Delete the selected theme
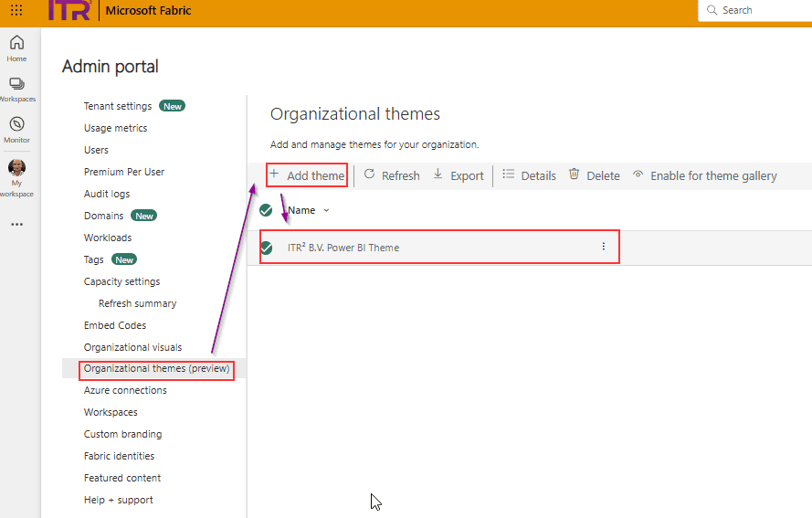The width and height of the screenshot is (812, 518). click(x=594, y=175)
